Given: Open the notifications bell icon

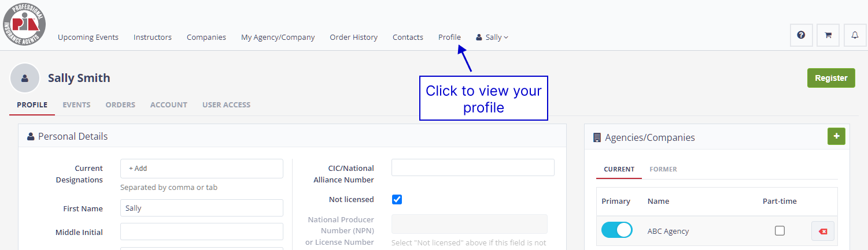Looking at the screenshot, I should point(855,35).
